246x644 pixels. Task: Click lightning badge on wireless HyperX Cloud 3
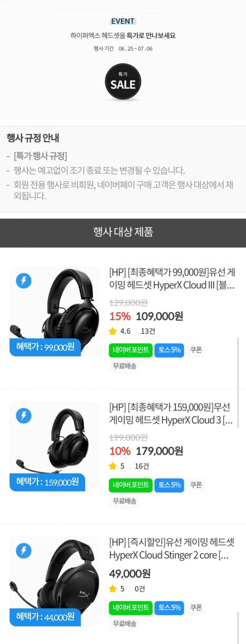coord(24,415)
